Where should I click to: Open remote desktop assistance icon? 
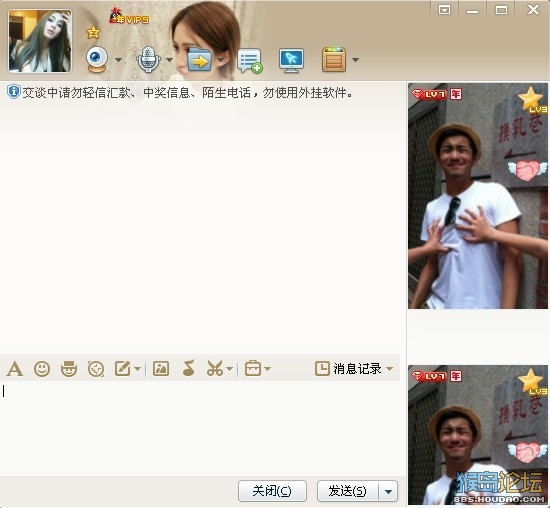(x=291, y=60)
